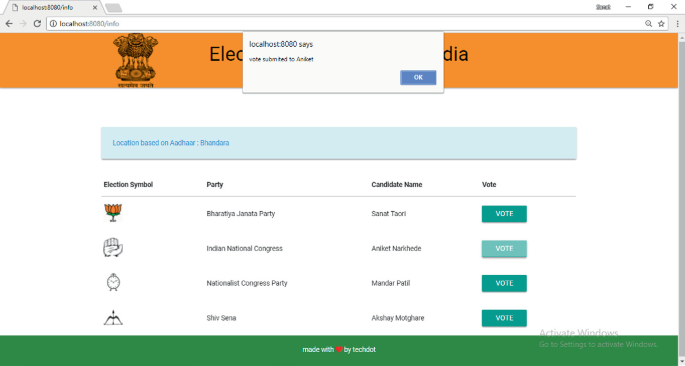The height and width of the screenshot is (366, 685).
Task: Click the Congress hand symbol
Action: click(x=113, y=248)
